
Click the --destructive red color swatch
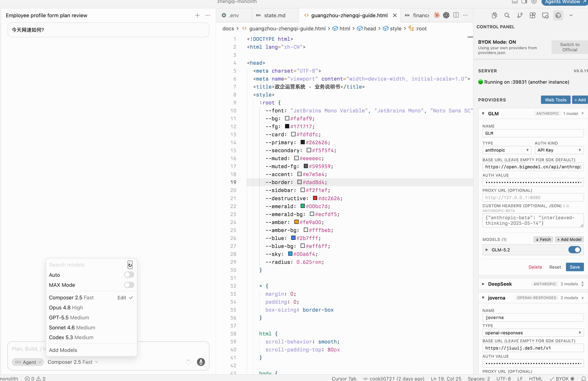pyautogui.click(x=315, y=198)
